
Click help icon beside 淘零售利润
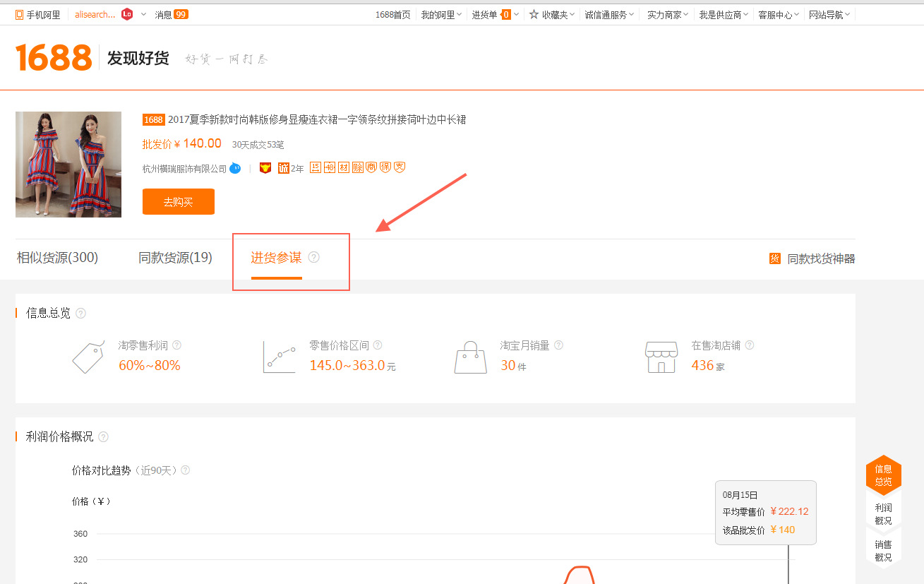click(176, 345)
